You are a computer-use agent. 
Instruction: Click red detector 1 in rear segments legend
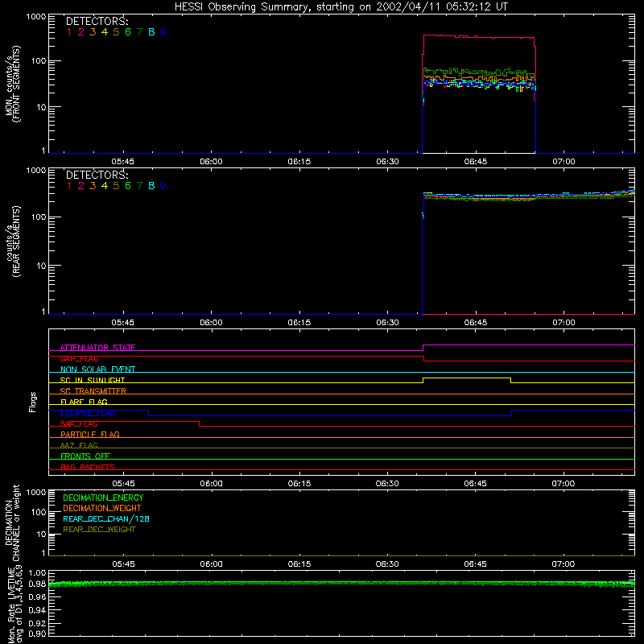(69, 186)
